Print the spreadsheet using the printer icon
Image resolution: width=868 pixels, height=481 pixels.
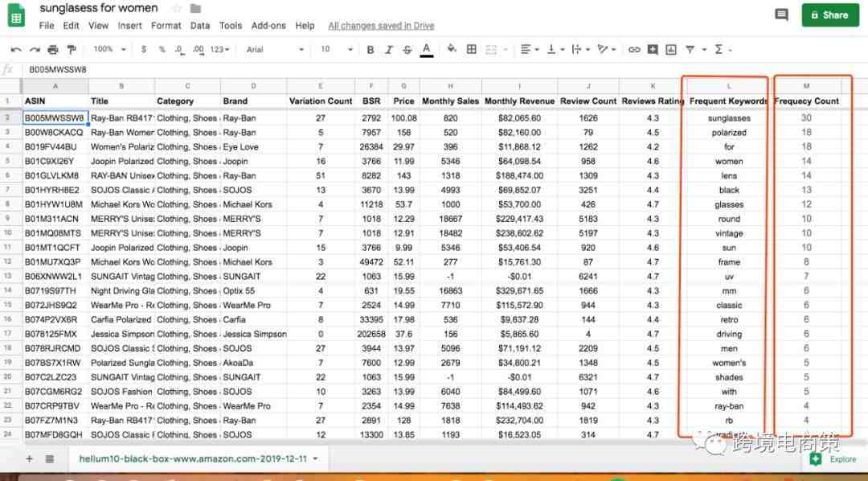(52, 50)
